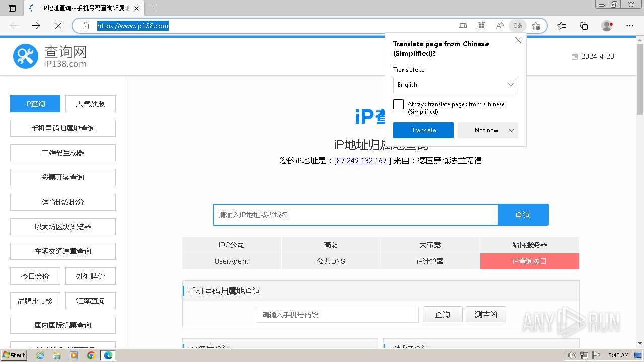Image resolution: width=644 pixels, height=362 pixels.
Task: Click the Edge taskbar icon
Action: click(108, 355)
